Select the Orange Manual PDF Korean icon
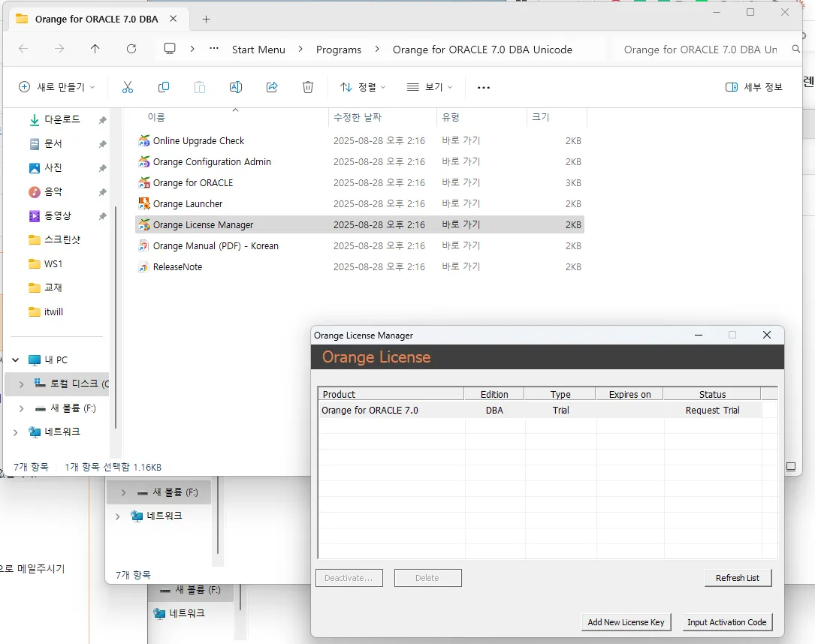815x644 pixels. [x=144, y=245]
